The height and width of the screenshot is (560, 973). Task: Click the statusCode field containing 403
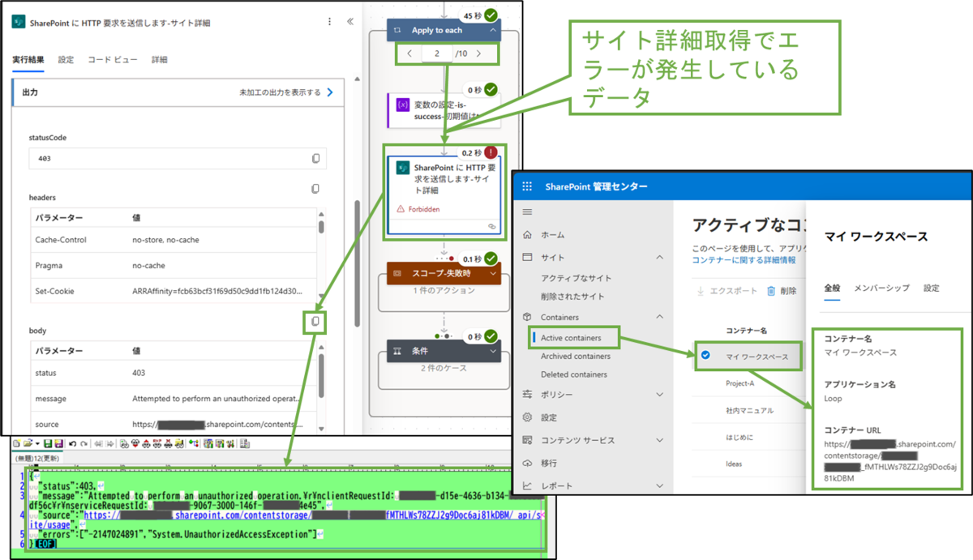click(178, 159)
